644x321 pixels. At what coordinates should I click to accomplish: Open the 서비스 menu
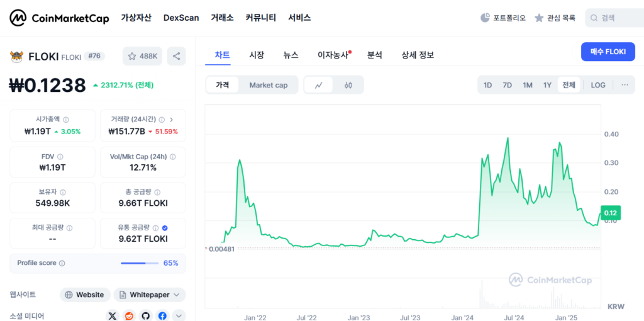click(x=299, y=18)
